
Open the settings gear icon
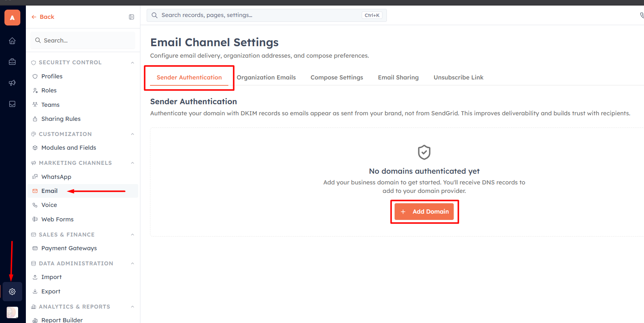12,292
